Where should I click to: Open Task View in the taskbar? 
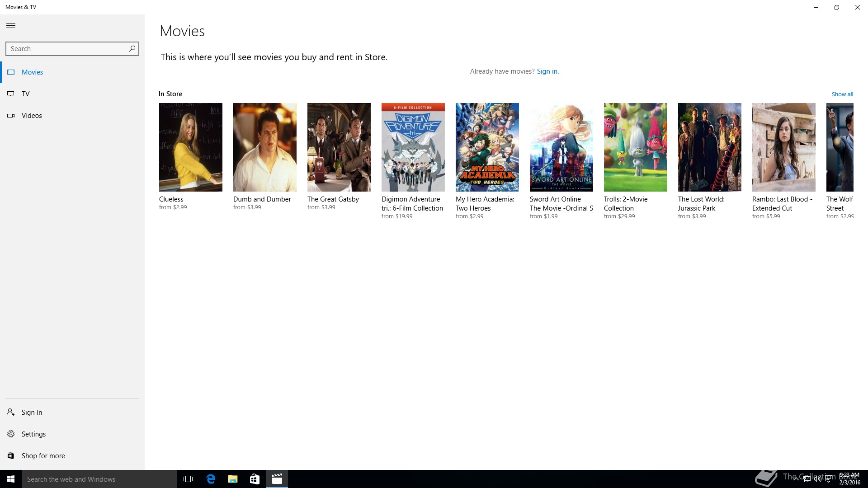pyautogui.click(x=188, y=479)
